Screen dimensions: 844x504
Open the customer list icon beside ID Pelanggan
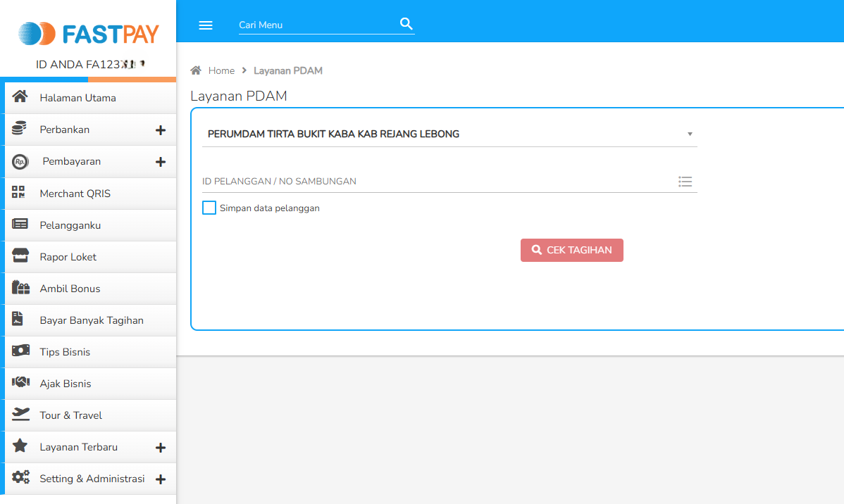[685, 182]
